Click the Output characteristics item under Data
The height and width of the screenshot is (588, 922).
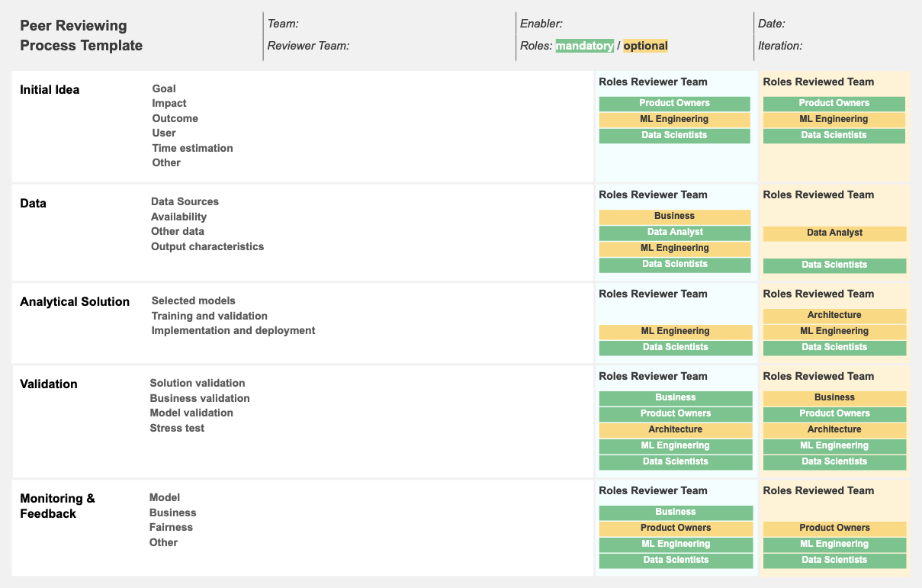coord(207,246)
